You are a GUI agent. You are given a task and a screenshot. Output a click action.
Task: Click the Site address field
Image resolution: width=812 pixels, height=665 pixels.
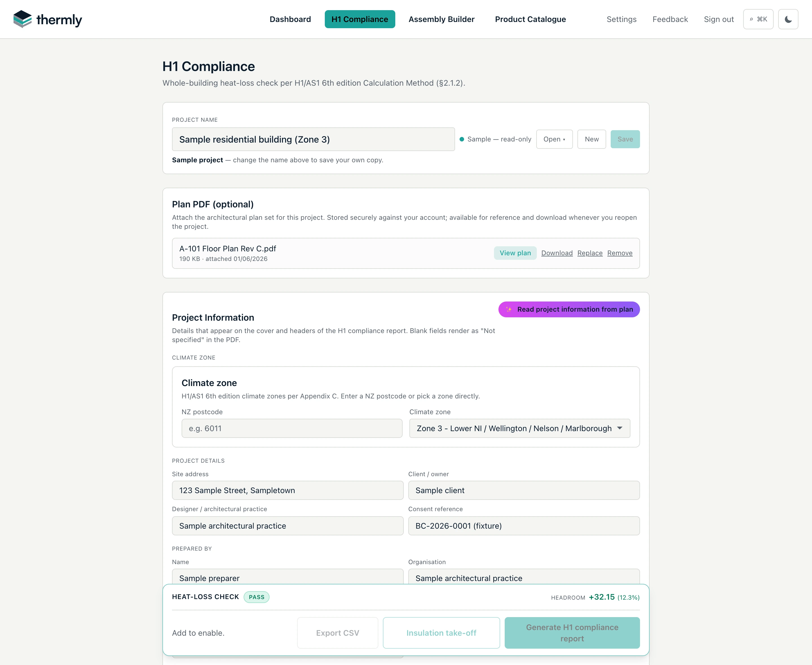287,490
